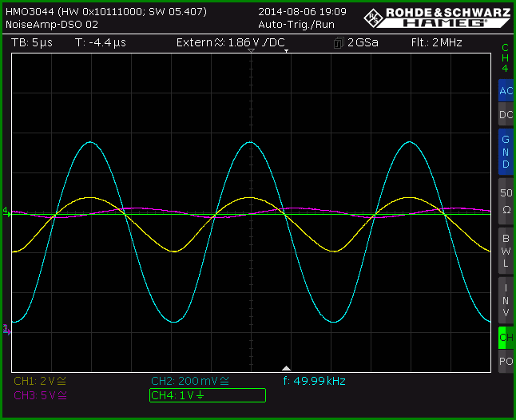Click the PO softkey at bottom
Image resolution: width=516 pixels, height=420 pixels.
pos(506,361)
